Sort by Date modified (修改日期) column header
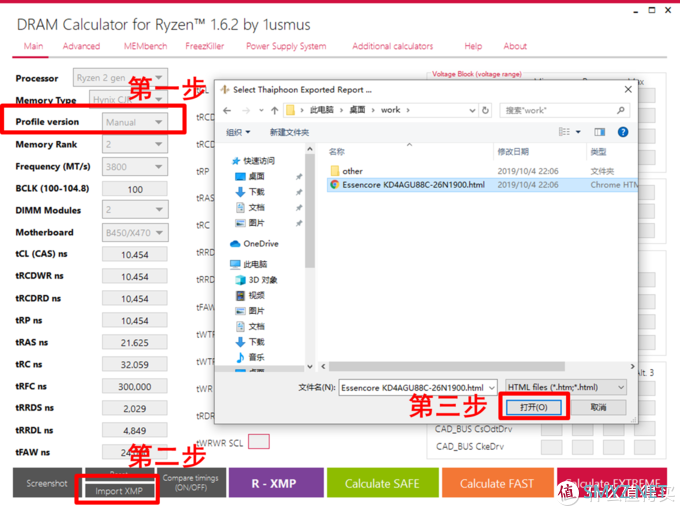The height and width of the screenshot is (511, 680). click(513, 151)
